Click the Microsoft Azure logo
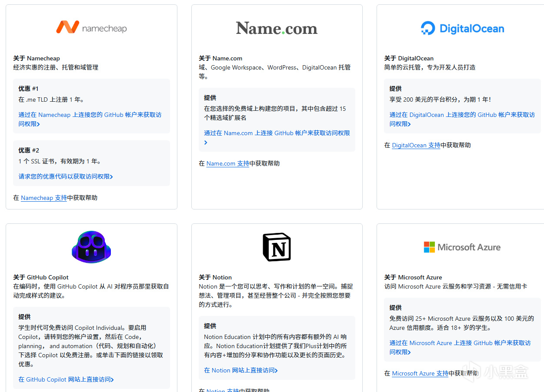This screenshot has width=544, height=392. click(462, 247)
